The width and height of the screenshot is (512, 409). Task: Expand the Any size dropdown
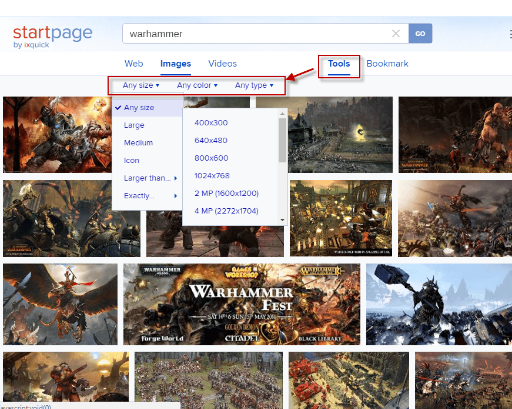click(x=141, y=85)
